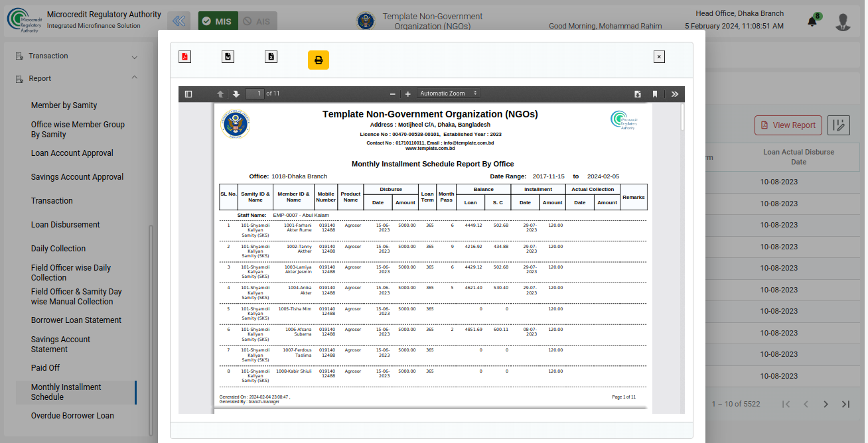Open Borrower Loan Statement report
Image resolution: width=868 pixels, height=443 pixels.
76,320
